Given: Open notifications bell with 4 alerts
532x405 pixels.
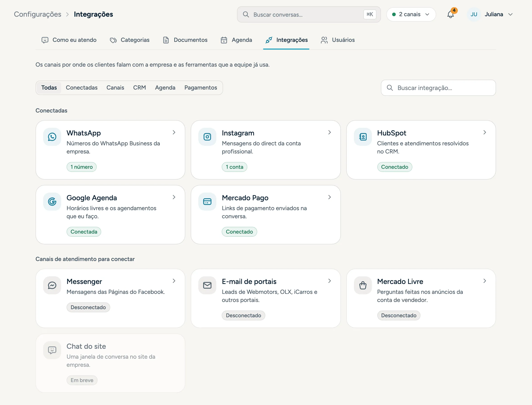Looking at the screenshot, I should point(451,14).
